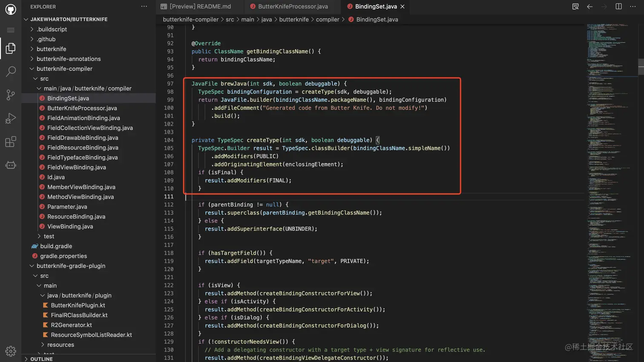Open FieldAnimationBinding.java file

pos(89,118)
